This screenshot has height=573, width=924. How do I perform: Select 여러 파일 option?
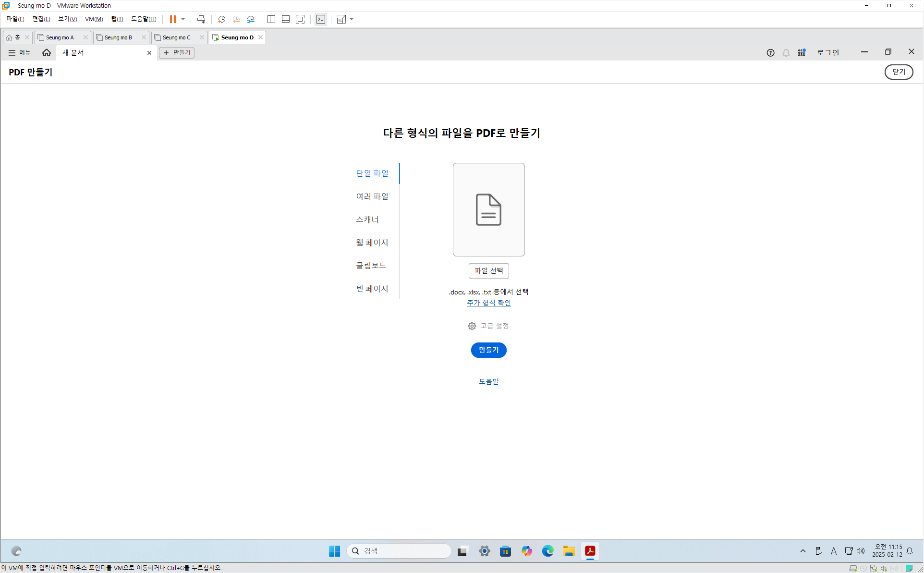tap(372, 196)
